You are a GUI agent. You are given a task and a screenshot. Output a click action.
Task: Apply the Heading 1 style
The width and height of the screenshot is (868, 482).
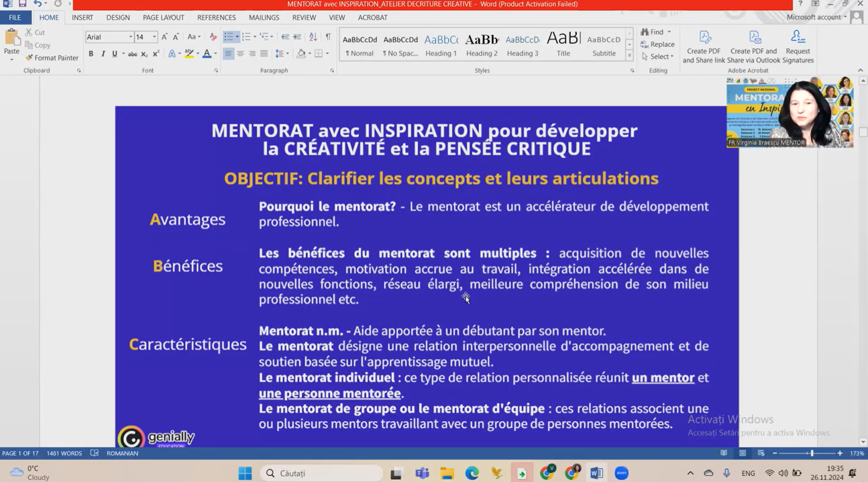(x=441, y=45)
